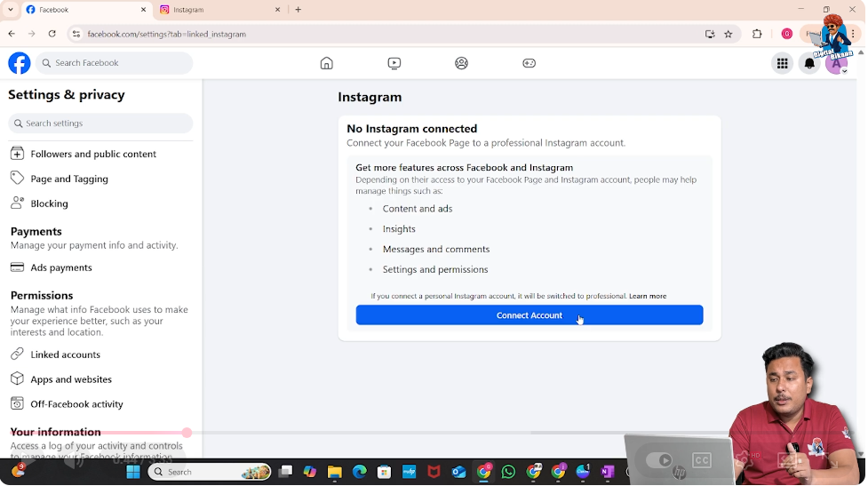This screenshot has width=868, height=486.
Task: Open Facebook notifications bell
Action: [809, 64]
